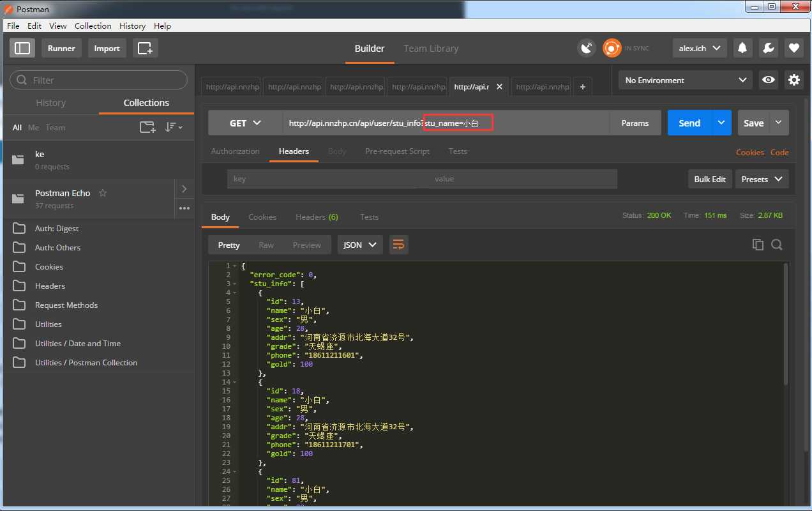The image size is (812, 511).
Task: Open Postman Echo more actions dots
Action: 184,208
